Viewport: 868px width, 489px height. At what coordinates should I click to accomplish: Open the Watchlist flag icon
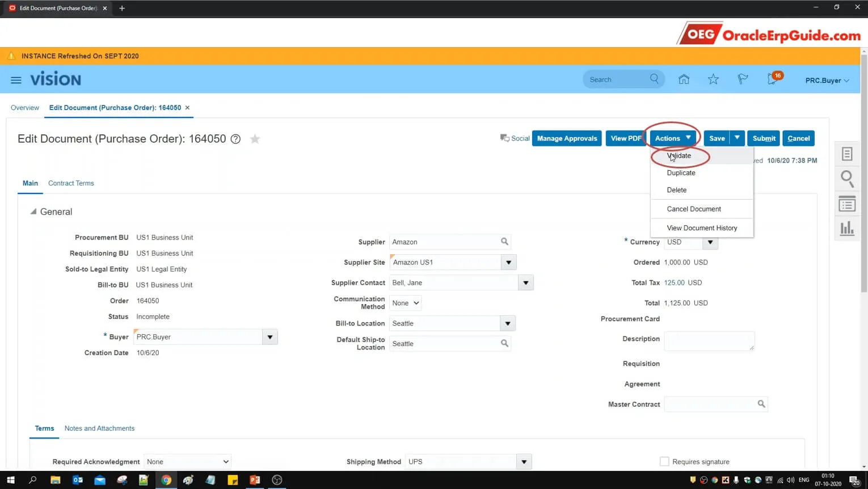point(743,79)
